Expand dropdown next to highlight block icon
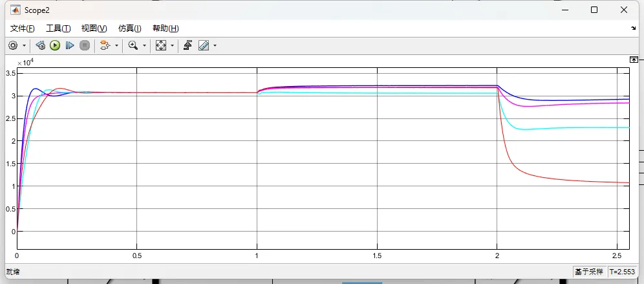The image size is (644, 284). pos(116,45)
